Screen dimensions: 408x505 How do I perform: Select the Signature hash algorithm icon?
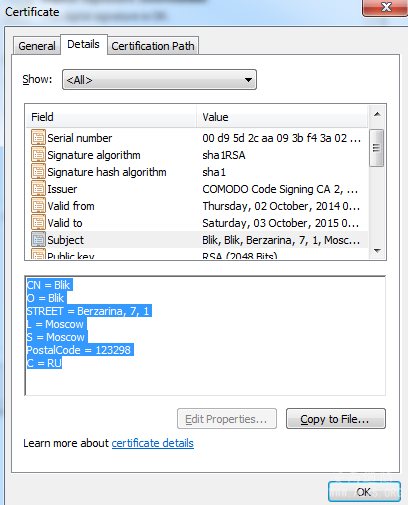(38, 171)
